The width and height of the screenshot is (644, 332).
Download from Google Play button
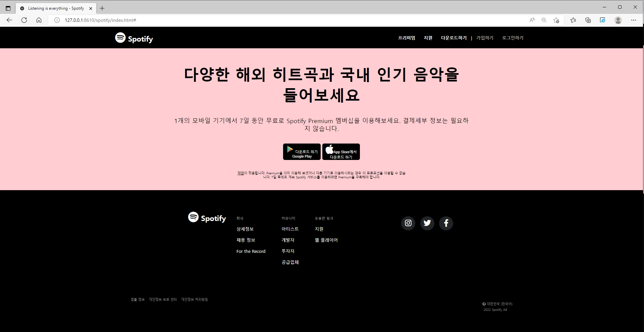coord(302,152)
